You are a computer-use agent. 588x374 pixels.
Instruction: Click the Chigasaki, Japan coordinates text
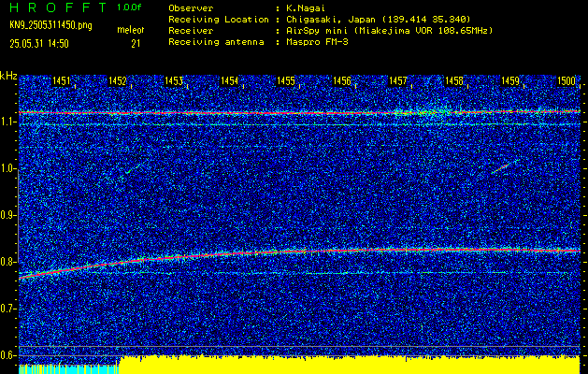(378, 19)
